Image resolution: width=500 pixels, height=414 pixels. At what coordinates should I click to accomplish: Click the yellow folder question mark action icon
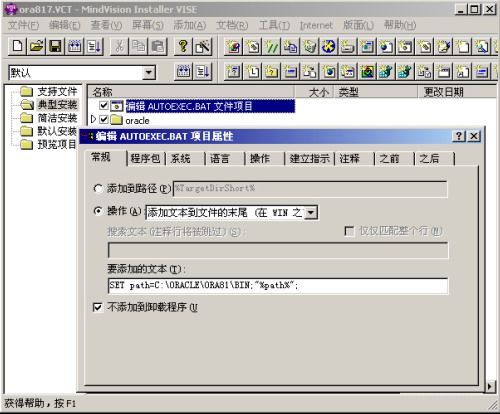click(x=272, y=71)
